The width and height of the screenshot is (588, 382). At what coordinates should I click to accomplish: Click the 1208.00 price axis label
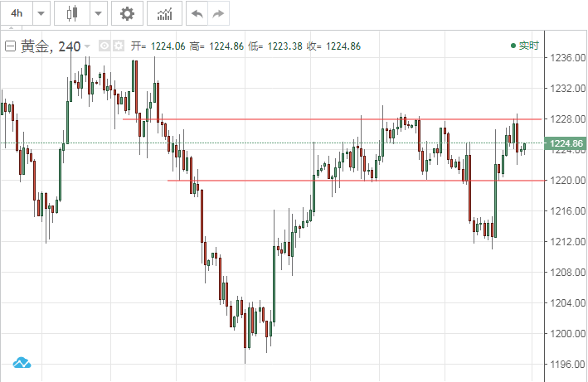click(567, 273)
